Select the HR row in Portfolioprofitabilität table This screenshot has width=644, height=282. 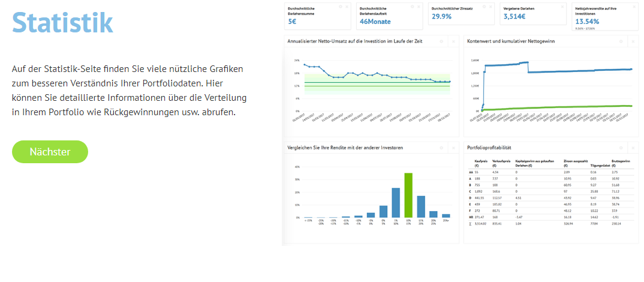[551, 216]
